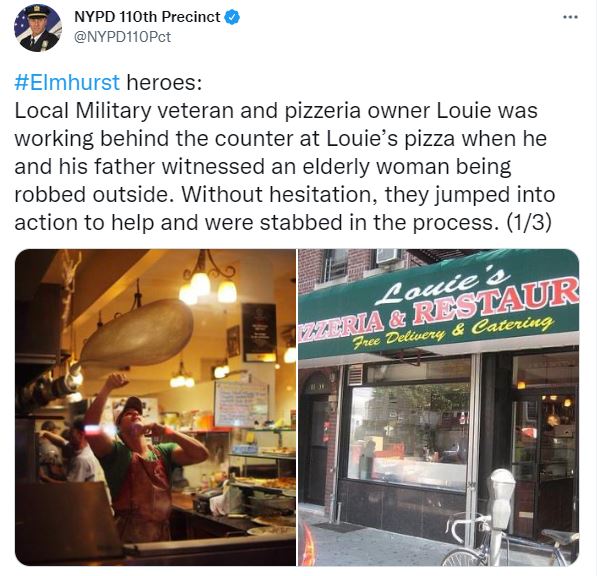This screenshot has height=576, width=597.
Task: Click the tweet text starting 'Local Military veteran'
Action: 283,166
